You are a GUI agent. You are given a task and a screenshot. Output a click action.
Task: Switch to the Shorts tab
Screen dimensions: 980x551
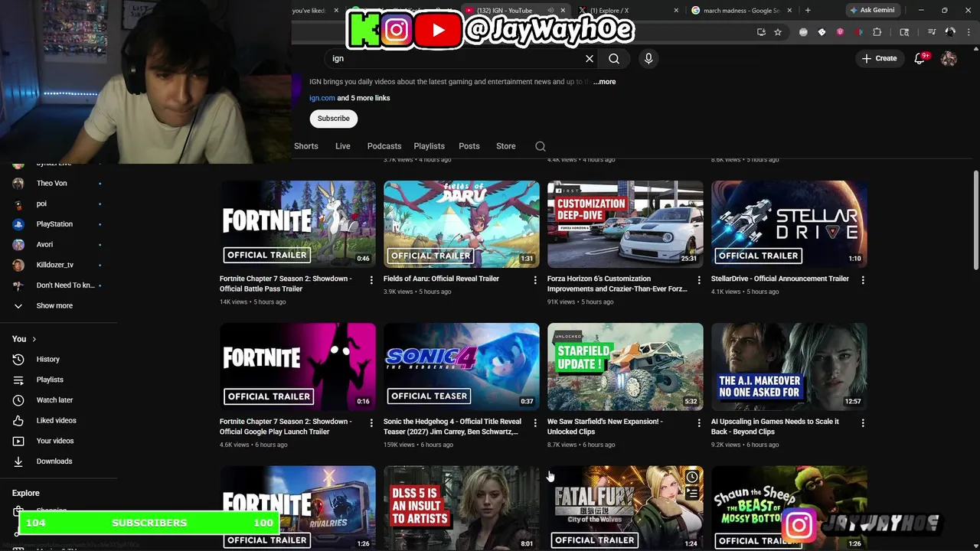[x=306, y=146]
